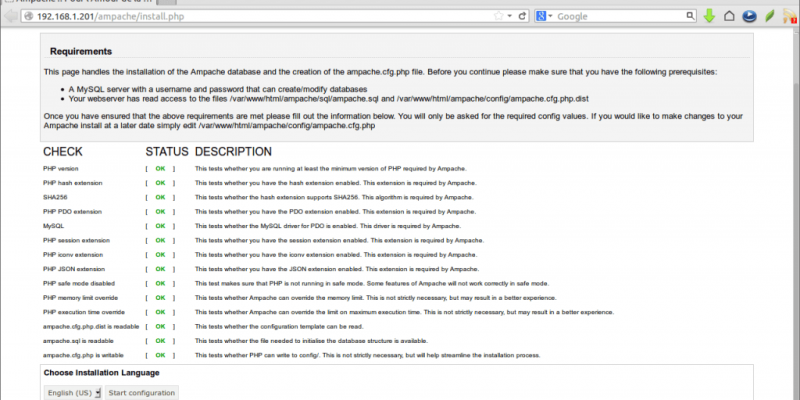Go to the home page icon
Screen dimensions: 800x400
pos(729,16)
